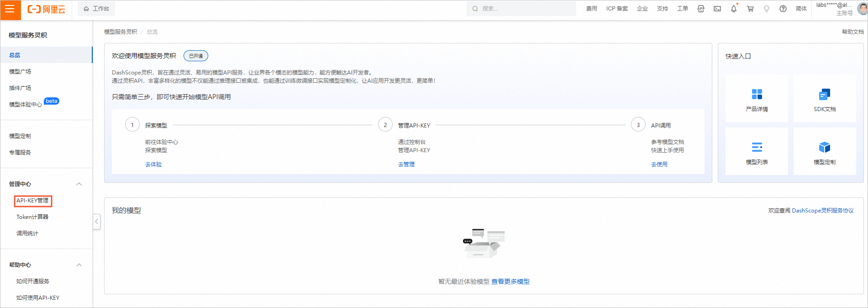Open the shopping cart icon
Image resolution: width=868 pixels, height=308 pixels.
[750, 9]
